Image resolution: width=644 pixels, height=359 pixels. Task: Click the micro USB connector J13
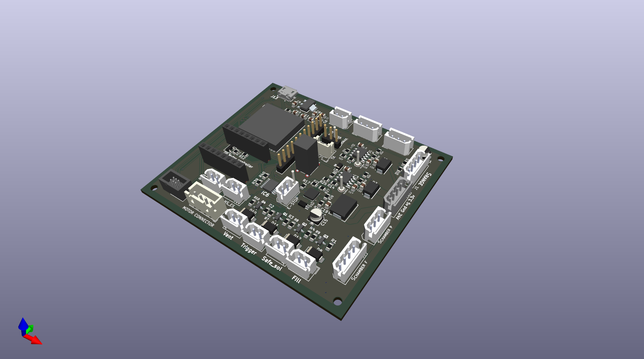[288, 92]
